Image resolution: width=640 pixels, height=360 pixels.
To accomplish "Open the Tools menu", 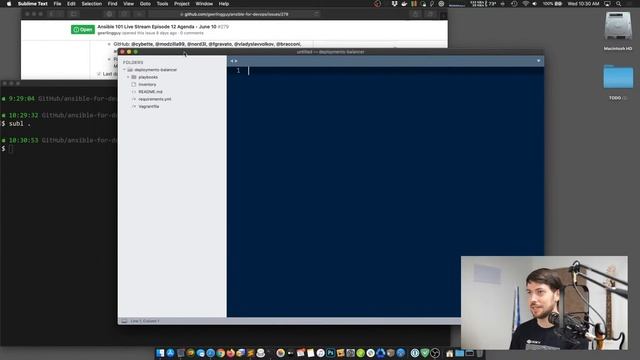I will click(162, 4).
